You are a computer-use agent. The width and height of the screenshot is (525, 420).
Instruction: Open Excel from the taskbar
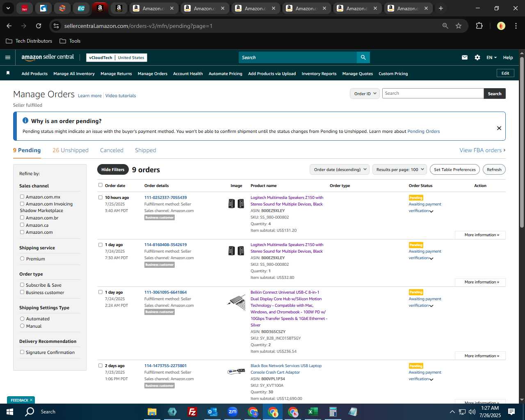[313, 412]
